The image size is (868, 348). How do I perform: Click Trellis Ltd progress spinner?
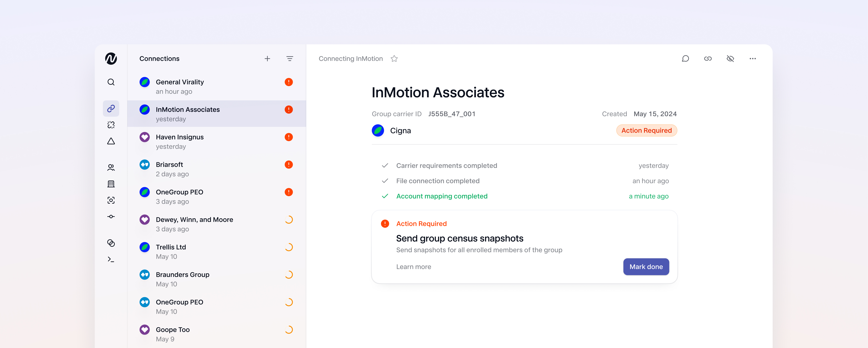point(289,247)
